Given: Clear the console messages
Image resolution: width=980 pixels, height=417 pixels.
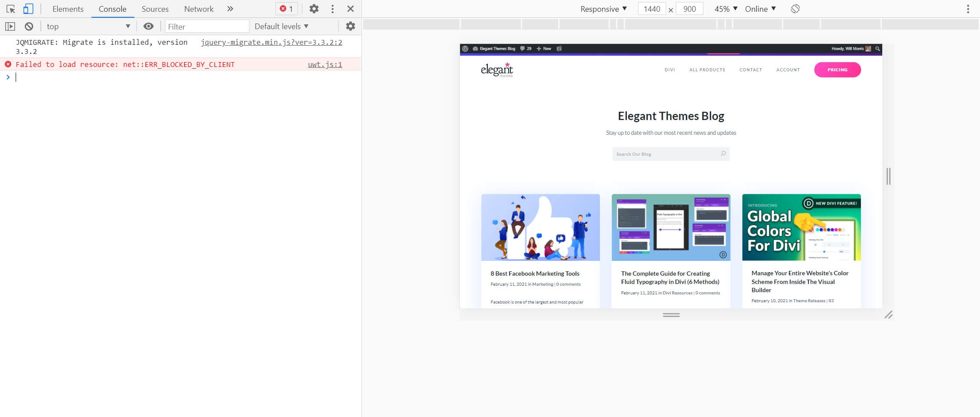Looking at the screenshot, I should (x=29, y=26).
